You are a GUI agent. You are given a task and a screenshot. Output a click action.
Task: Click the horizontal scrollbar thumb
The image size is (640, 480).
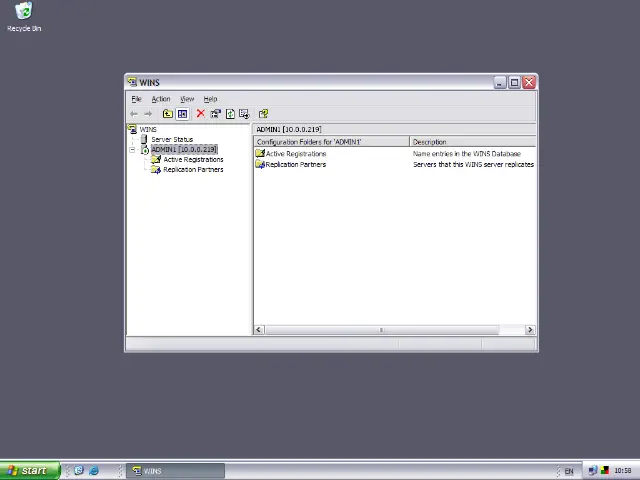click(x=382, y=329)
